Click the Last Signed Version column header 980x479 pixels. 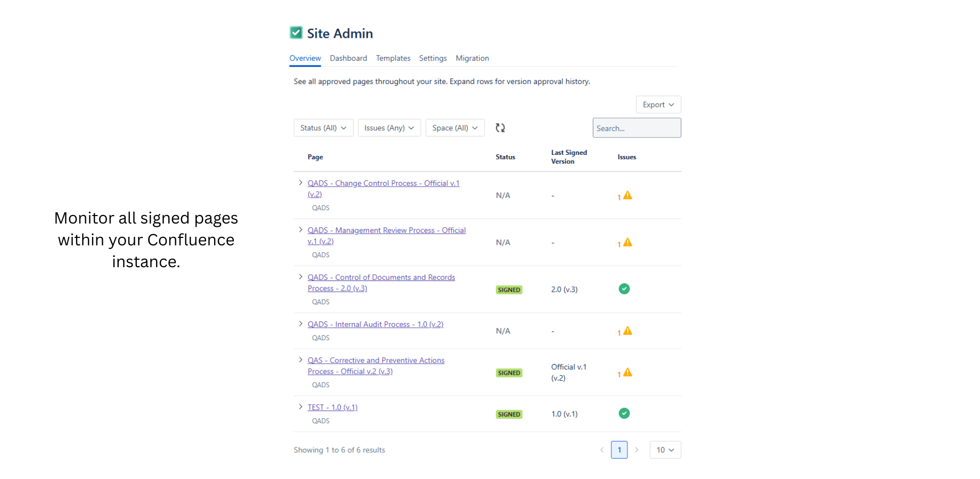click(x=569, y=157)
